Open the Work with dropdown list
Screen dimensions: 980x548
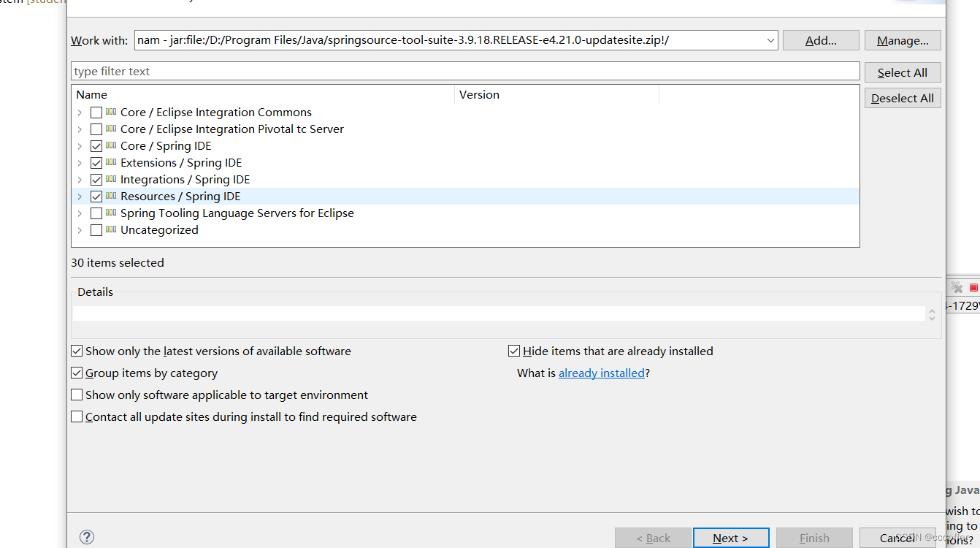point(771,40)
